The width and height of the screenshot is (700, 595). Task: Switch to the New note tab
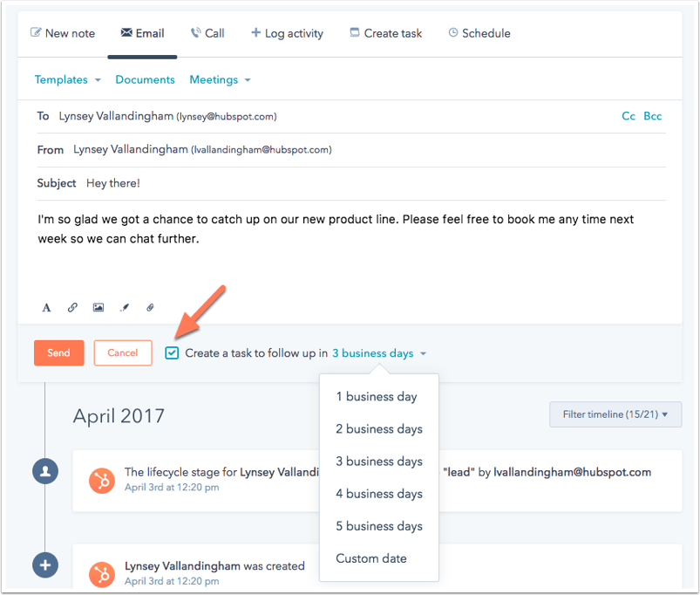pyautogui.click(x=63, y=33)
